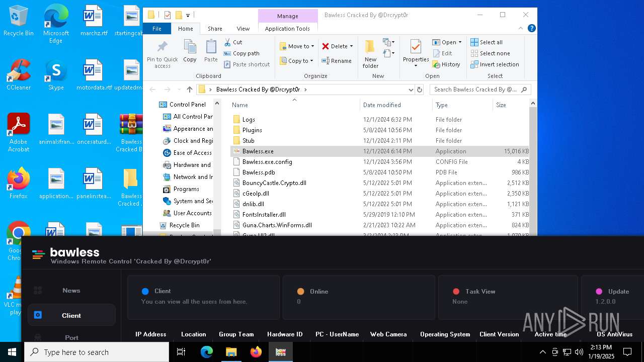This screenshot has width=644, height=362.
Task: Open File Explorer from taskbar
Action: [231, 352]
